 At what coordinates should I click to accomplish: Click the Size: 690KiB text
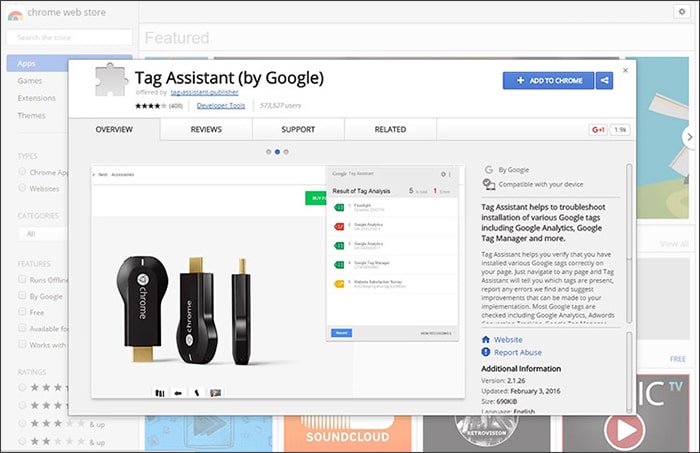[x=499, y=401]
